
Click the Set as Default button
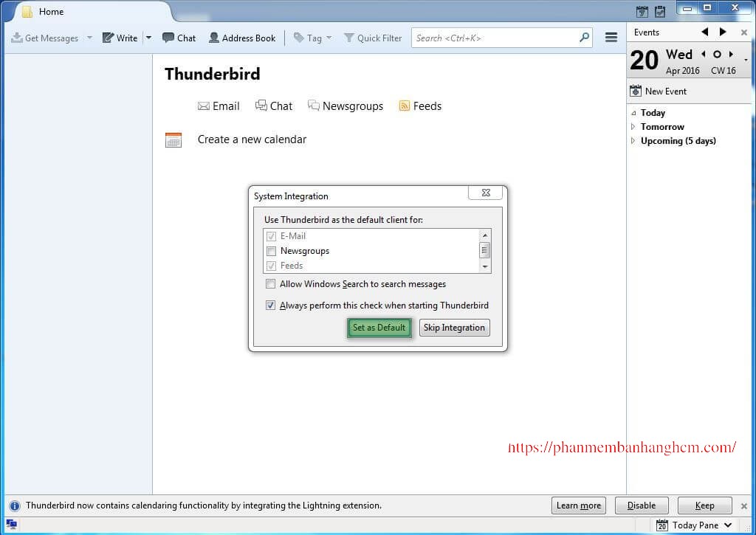click(379, 328)
